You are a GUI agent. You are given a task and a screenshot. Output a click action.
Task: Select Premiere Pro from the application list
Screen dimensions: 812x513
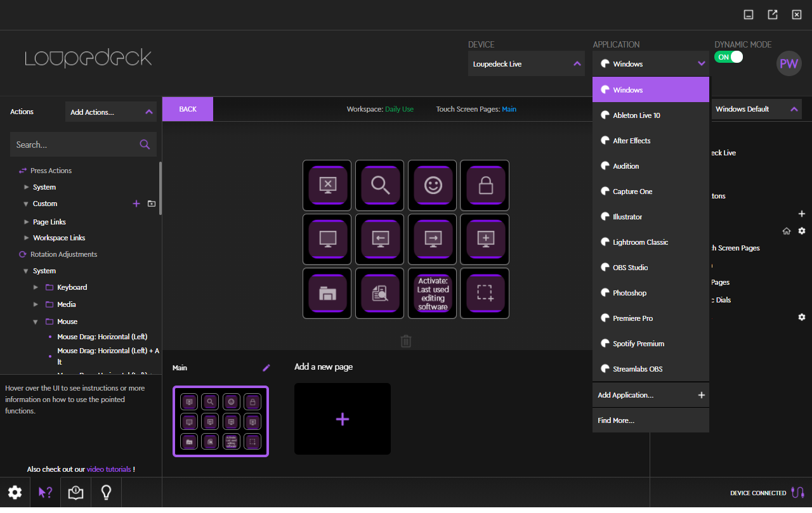coord(651,318)
